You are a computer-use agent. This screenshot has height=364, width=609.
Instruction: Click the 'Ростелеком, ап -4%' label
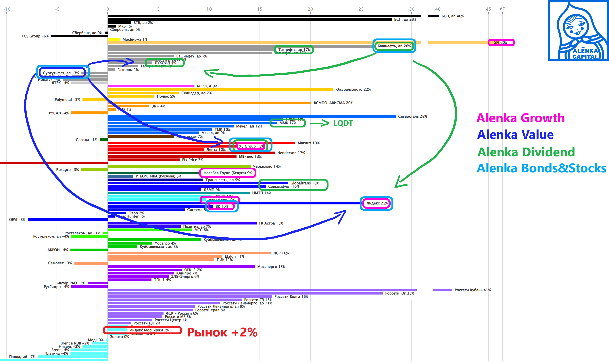pyautogui.click(x=51, y=237)
